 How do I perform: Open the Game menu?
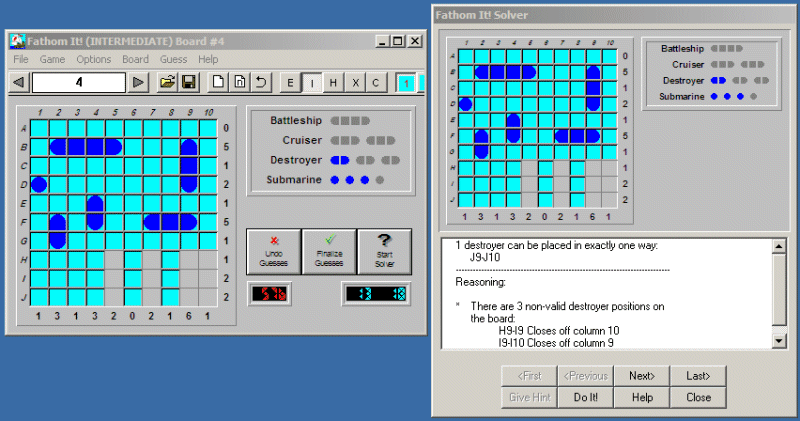52,59
